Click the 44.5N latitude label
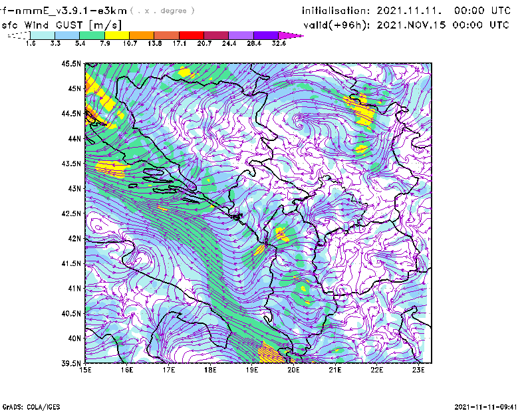The width and height of the screenshot is (532, 411). click(x=71, y=113)
